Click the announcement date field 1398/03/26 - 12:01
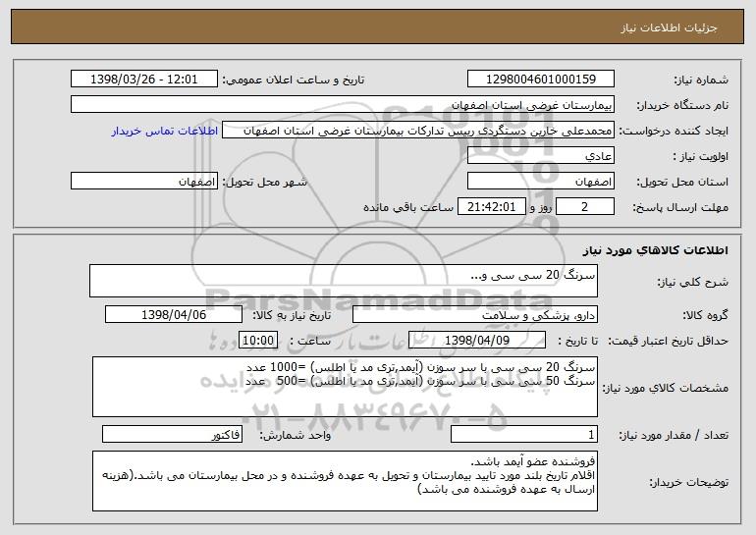 click(144, 80)
